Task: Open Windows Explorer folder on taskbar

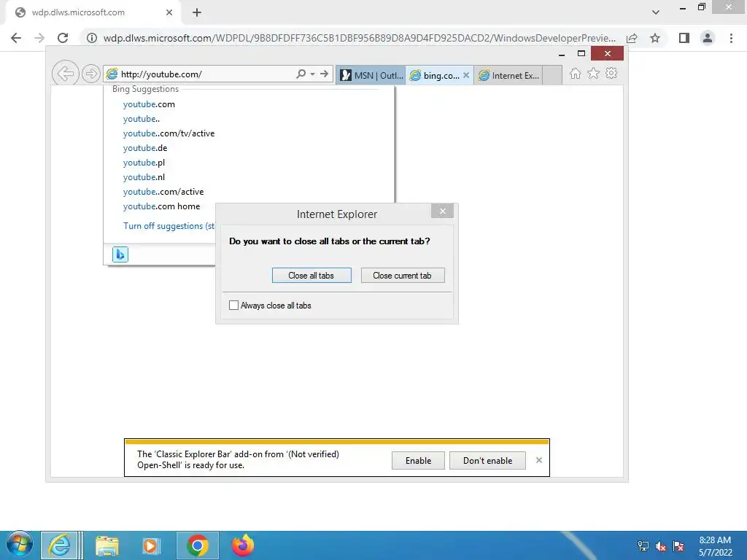Action: point(107,545)
